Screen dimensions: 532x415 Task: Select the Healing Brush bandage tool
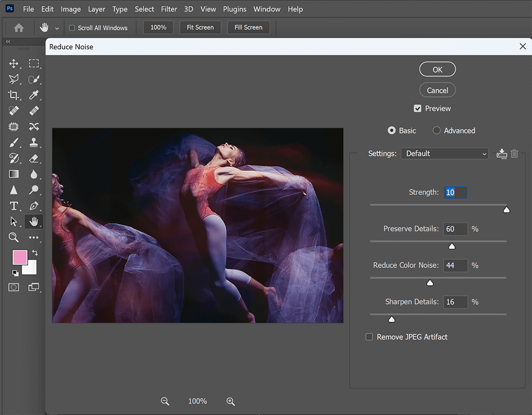[34, 111]
